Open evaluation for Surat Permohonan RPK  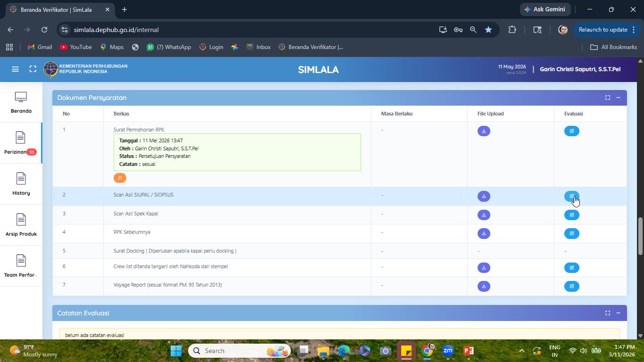tap(571, 131)
